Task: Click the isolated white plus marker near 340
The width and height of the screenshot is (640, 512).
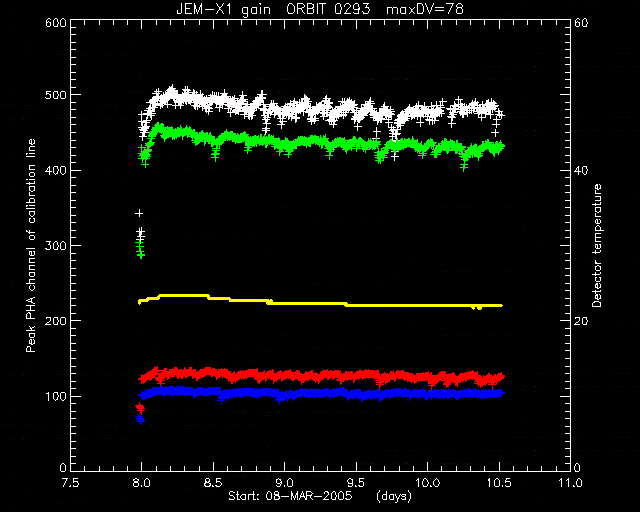Action: pos(139,213)
